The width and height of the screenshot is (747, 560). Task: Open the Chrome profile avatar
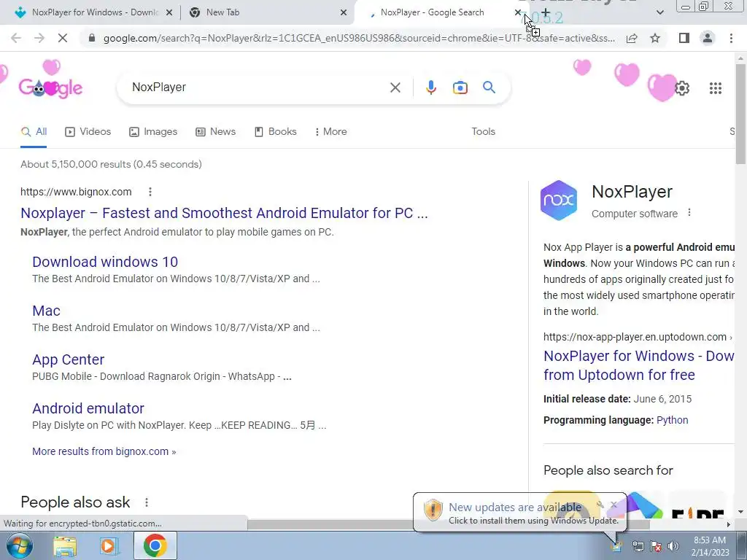pyautogui.click(x=708, y=38)
